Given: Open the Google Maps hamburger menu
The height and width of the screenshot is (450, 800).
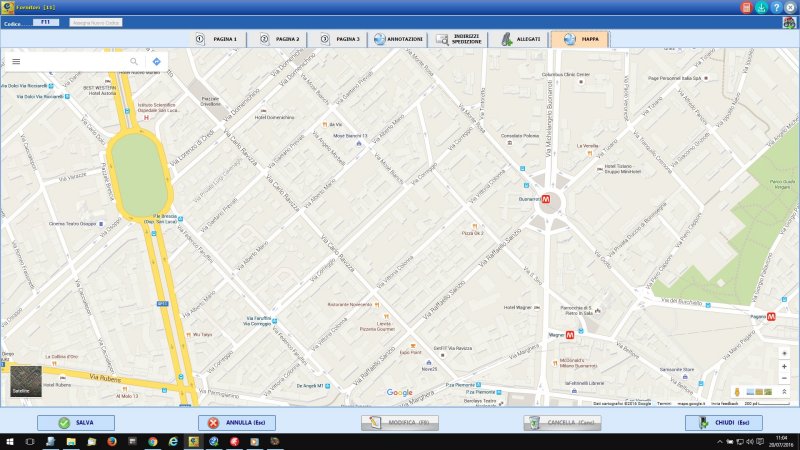Looking at the screenshot, I should pos(16,61).
